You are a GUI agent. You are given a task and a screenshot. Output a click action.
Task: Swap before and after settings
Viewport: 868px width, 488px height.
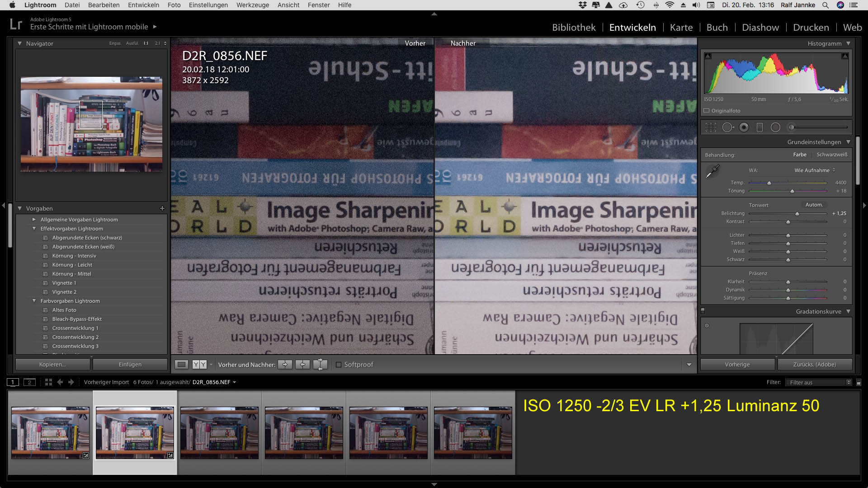pos(320,365)
